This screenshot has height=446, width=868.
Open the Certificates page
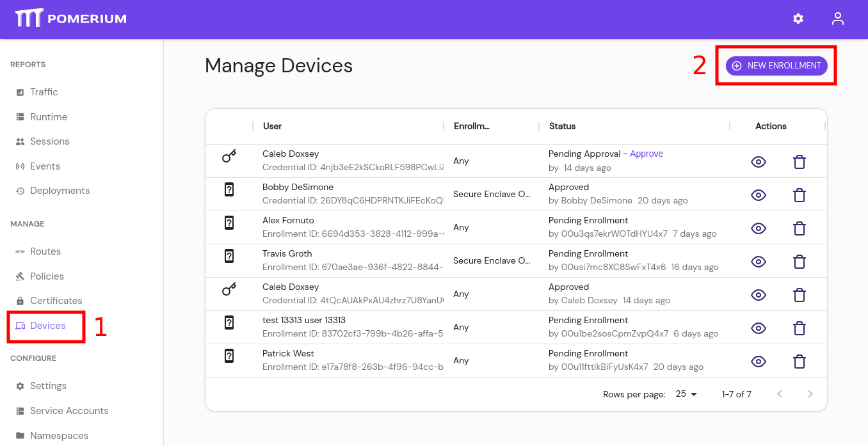(x=56, y=300)
